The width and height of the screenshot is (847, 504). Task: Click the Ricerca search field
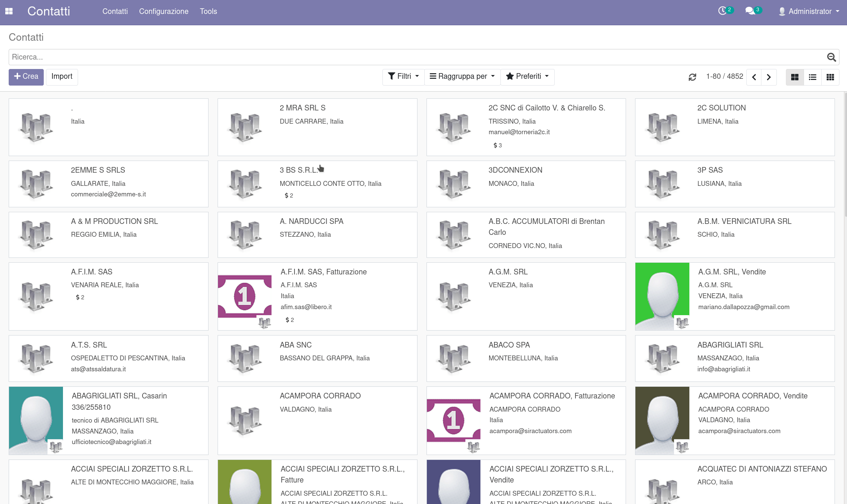415,57
